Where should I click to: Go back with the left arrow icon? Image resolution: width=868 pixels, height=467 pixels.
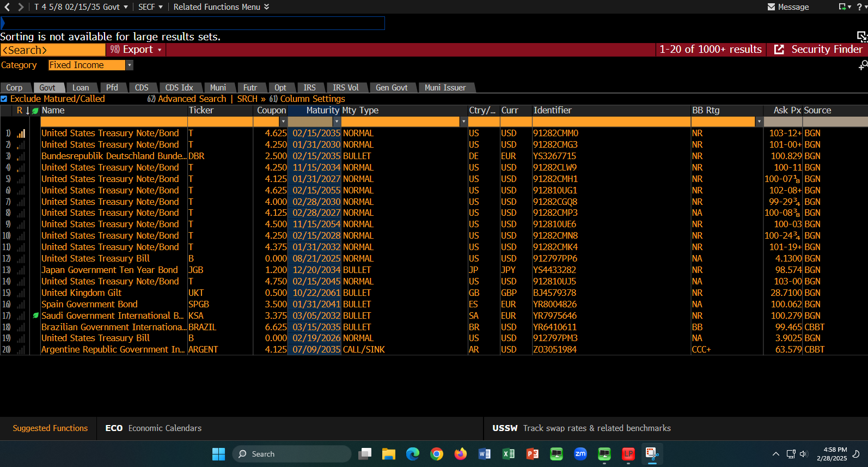click(x=7, y=7)
